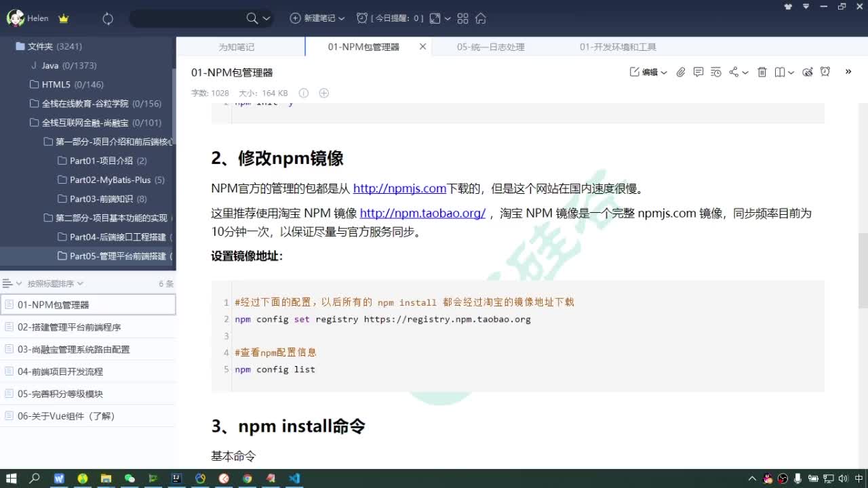Expand more tools double-chevron
This screenshot has width=868, height=488.
pyautogui.click(x=848, y=72)
